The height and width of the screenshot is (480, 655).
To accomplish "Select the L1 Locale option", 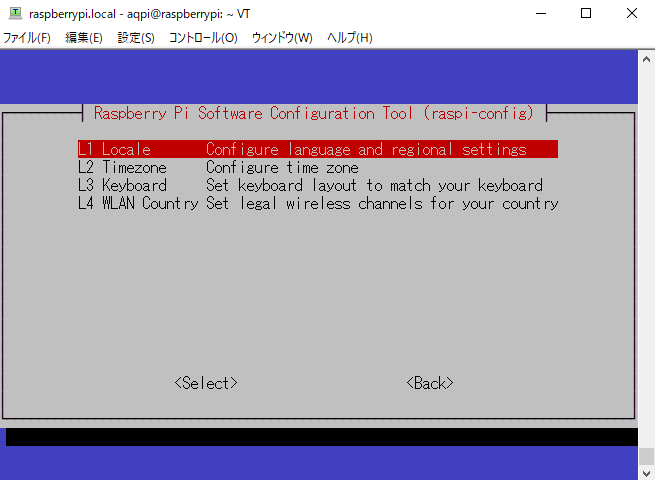I will [x=317, y=149].
